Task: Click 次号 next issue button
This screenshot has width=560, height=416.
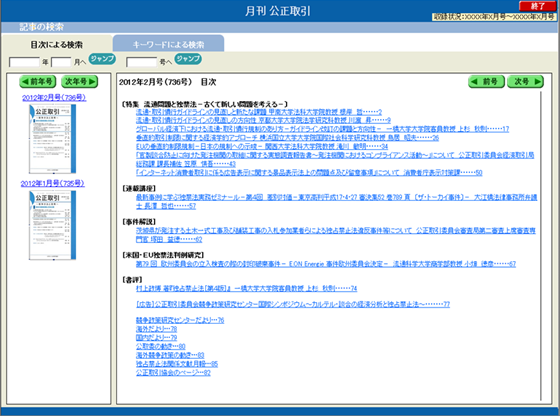Action: tap(525, 81)
